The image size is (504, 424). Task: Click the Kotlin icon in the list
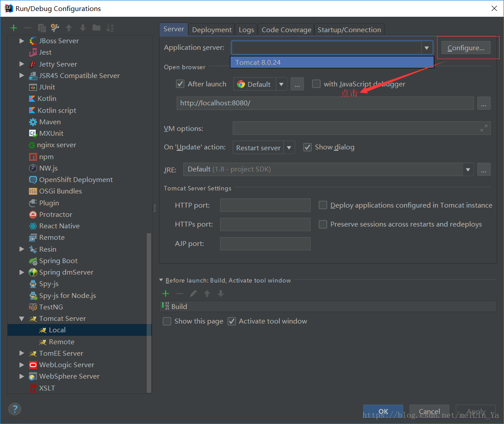coord(32,99)
